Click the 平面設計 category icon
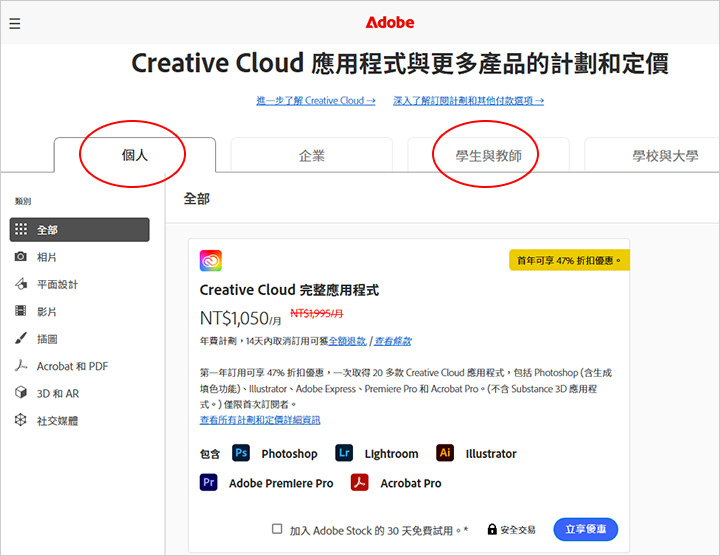Viewport: 720px width, 556px height. point(21,284)
